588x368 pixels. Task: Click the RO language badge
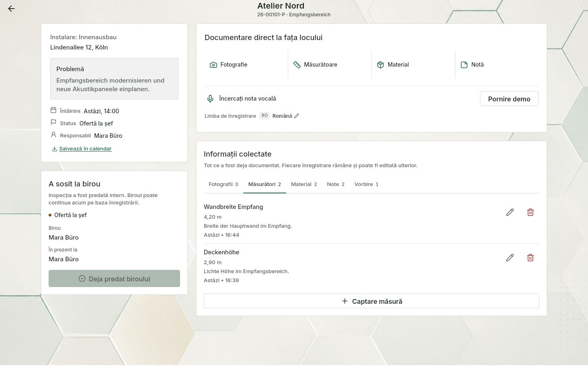pos(265,116)
